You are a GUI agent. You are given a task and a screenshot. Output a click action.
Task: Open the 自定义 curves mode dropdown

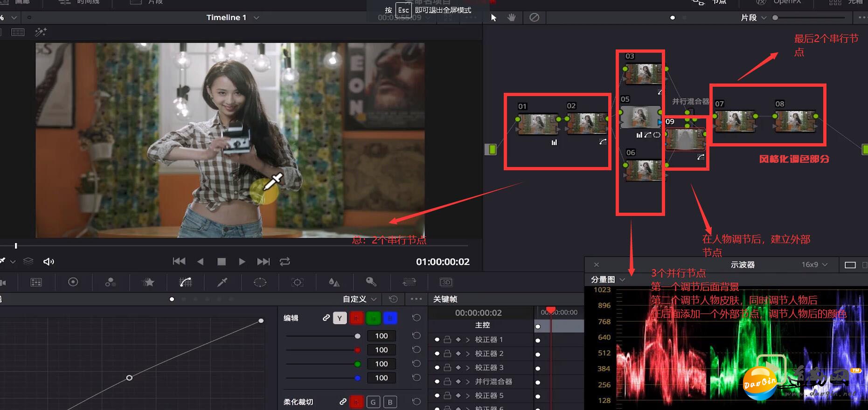point(360,299)
